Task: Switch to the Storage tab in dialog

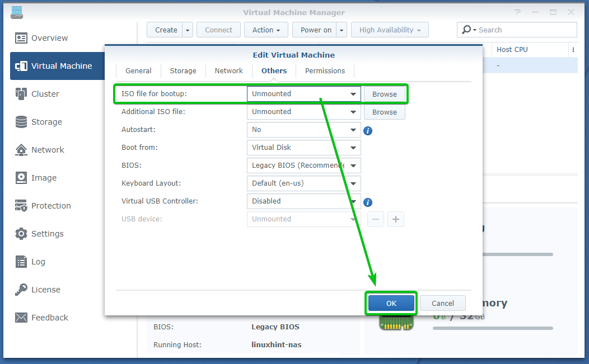Action: 183,71
